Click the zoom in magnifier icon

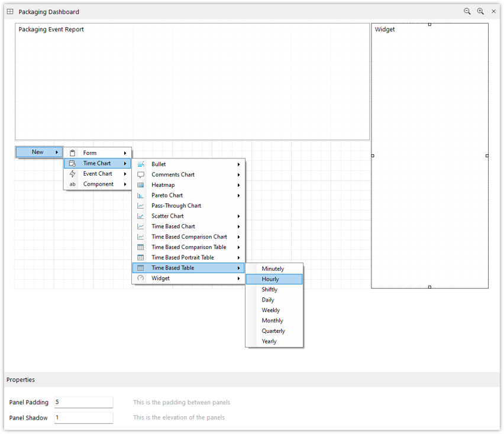tap(480, 12)
